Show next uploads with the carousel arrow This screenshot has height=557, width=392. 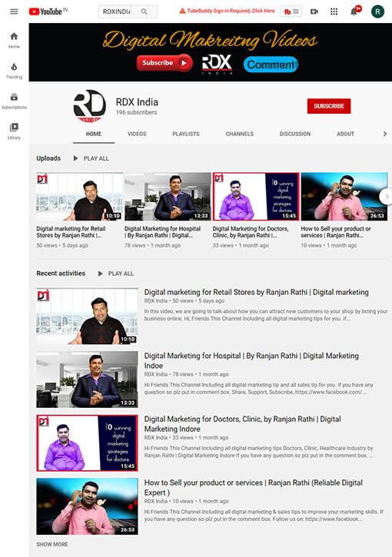385,197
